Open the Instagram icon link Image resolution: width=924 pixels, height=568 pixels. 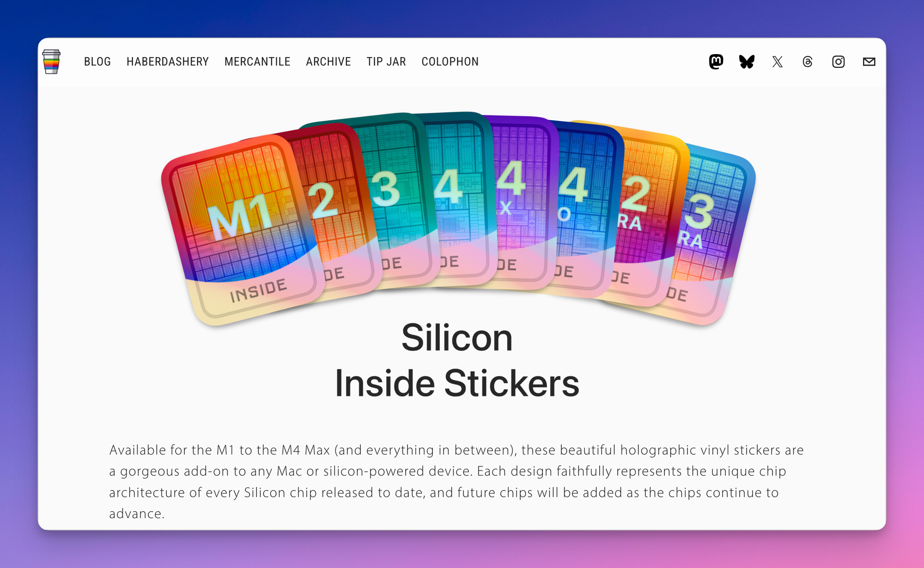[x=838, y=61]
